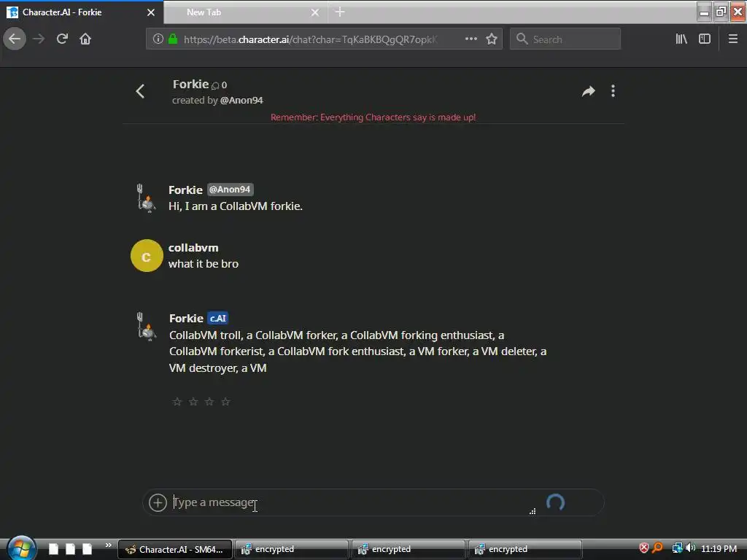Switch to the New Tab tab
This screenshot has height=560, width=747.
point(246,12)
